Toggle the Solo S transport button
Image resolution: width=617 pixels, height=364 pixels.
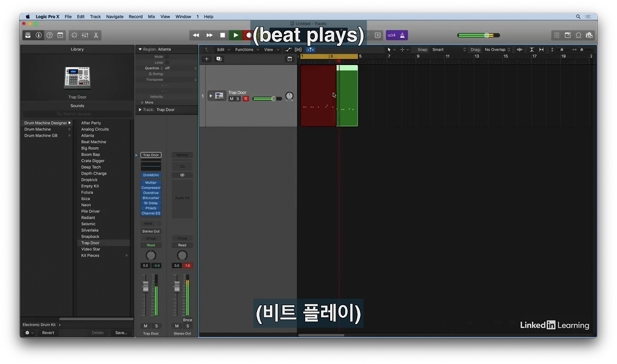click(x=377, y=35)
